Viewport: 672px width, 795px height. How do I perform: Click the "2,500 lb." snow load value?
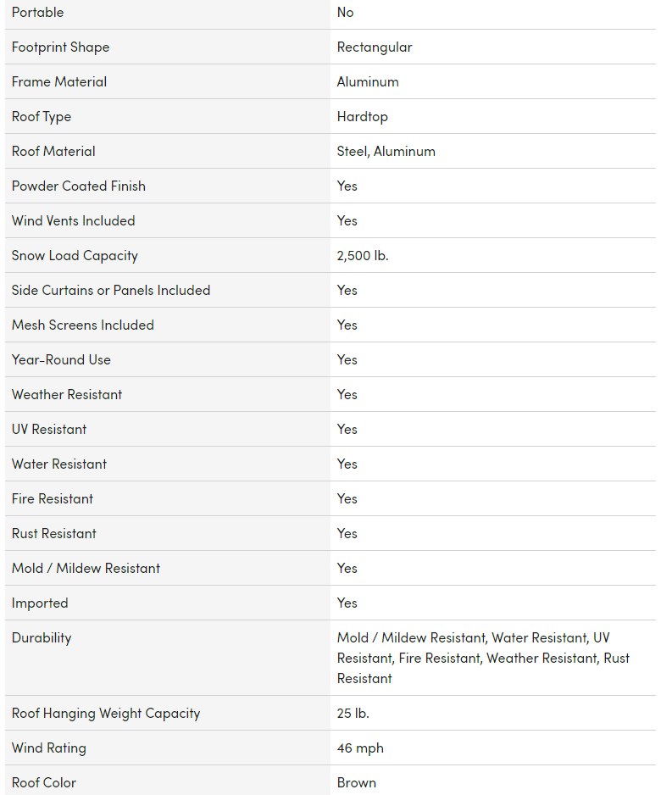(x=363, y=256)
